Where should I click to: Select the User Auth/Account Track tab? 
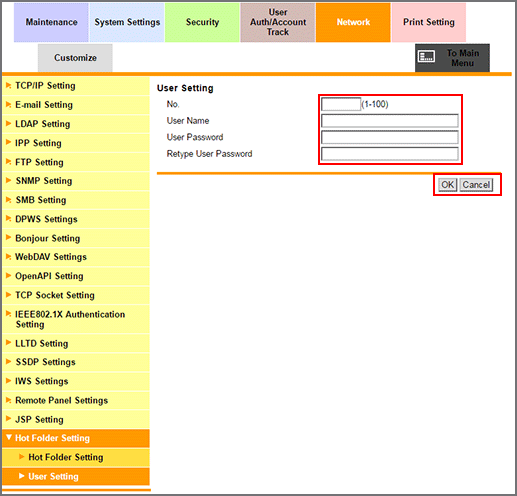pyautogui.click(x=278, y=22)
